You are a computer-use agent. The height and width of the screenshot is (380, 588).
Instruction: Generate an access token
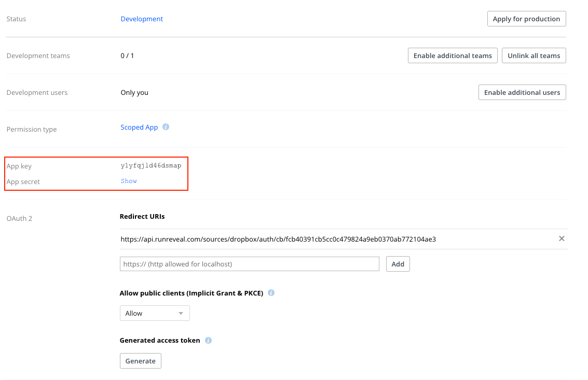pos(140,361)
